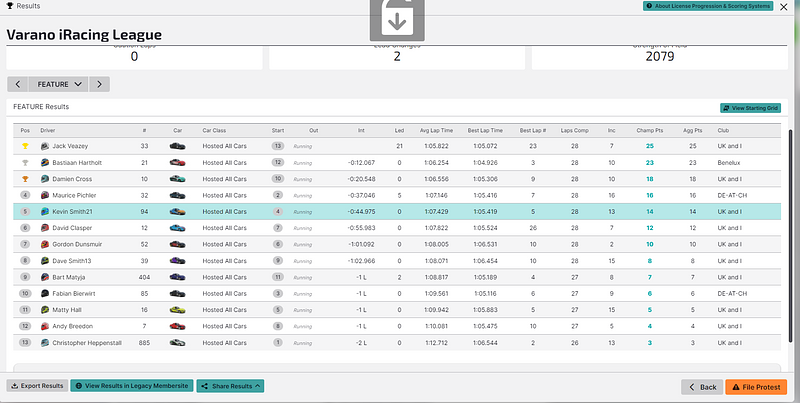Click start position badge 13 for Jack Veazey
The width and height of the screenshot is (800, 403).
(x=278, y=146)
